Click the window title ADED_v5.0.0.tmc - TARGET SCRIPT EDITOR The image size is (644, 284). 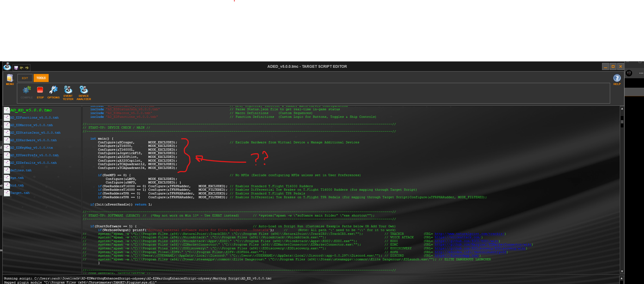(307, 66)
